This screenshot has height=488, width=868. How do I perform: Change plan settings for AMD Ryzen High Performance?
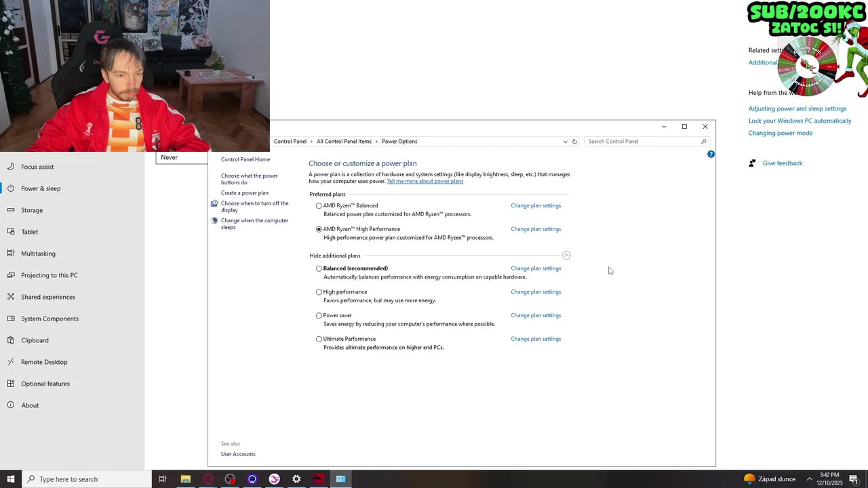(x=536, y=229)
